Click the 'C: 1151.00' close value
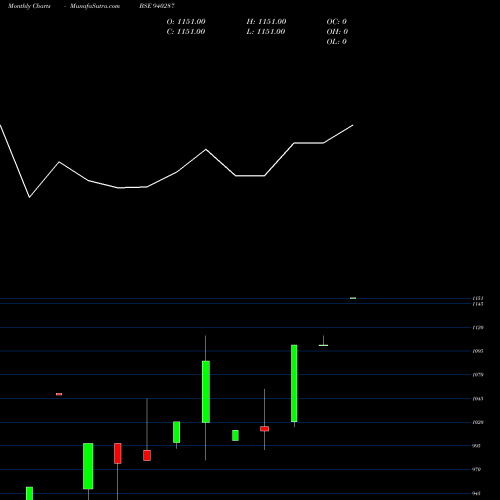The height and width of the screenshot is (500, 500). click(x=186, y=32)
